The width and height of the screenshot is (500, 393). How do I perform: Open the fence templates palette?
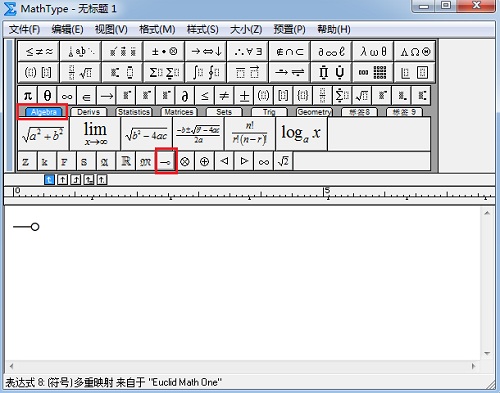(39, 72)
